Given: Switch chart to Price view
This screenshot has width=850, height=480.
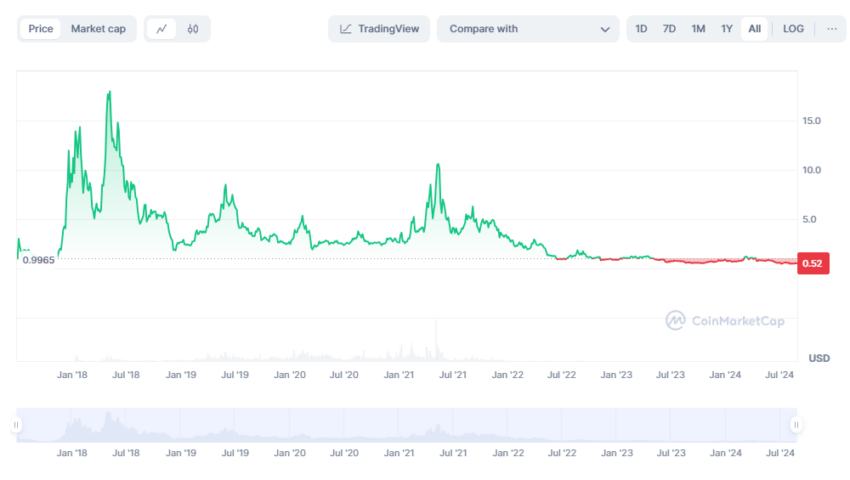Looking at the screenshot, I should coord(41,29).
